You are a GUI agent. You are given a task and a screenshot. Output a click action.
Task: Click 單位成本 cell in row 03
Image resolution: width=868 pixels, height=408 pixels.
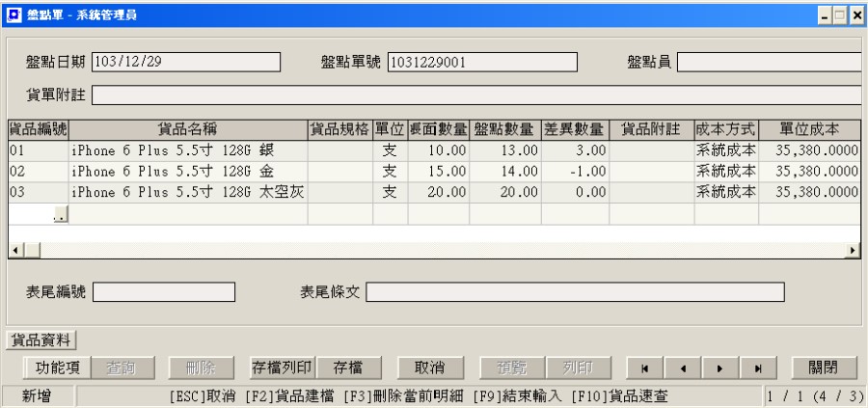coord(810,193)
